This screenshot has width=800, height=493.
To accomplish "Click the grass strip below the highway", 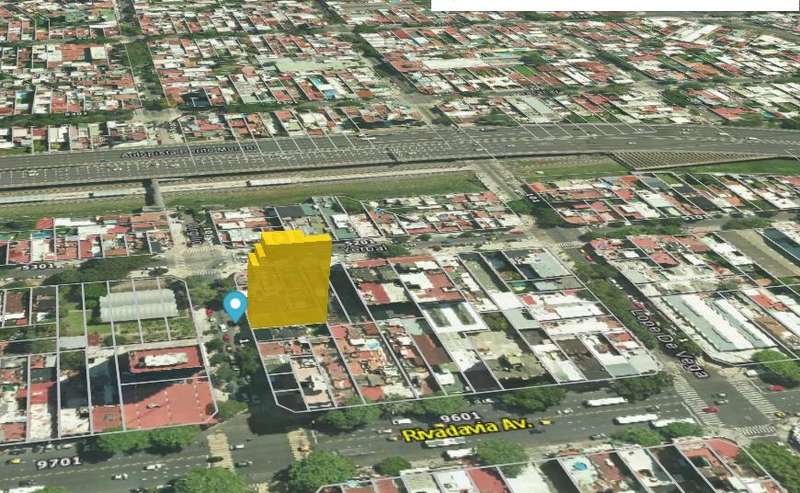I will (330, 188).
